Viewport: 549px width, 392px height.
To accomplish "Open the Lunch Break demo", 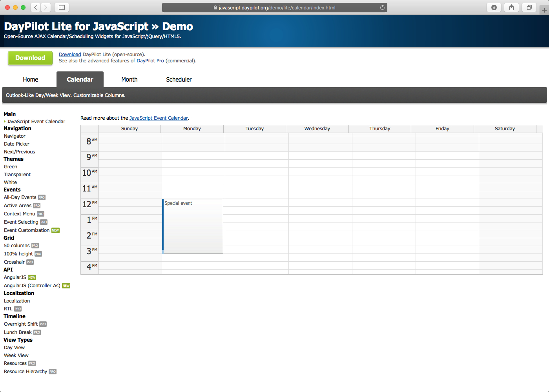I will tap(18, 332).
